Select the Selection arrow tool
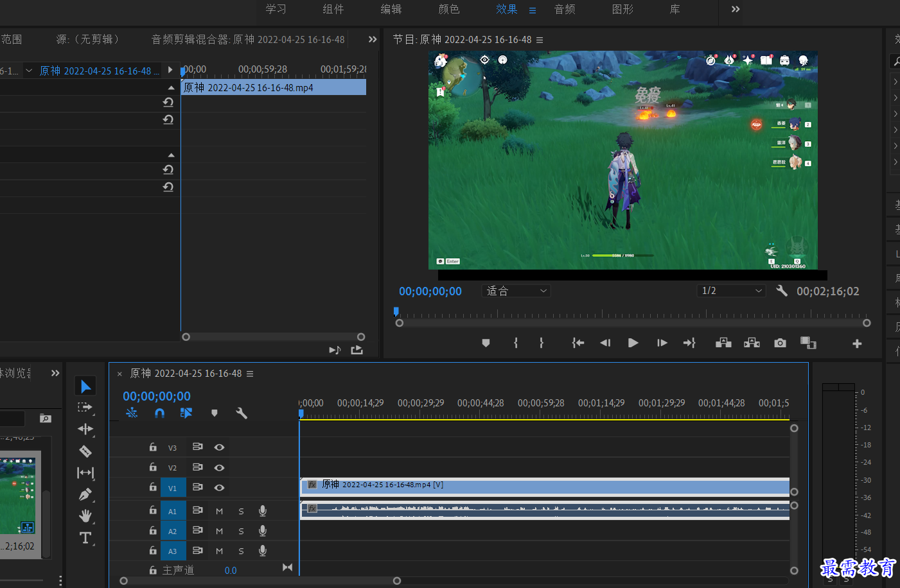The height and width of the screenshot is (588, 900). pyautogui.click(x=85, y=386)
